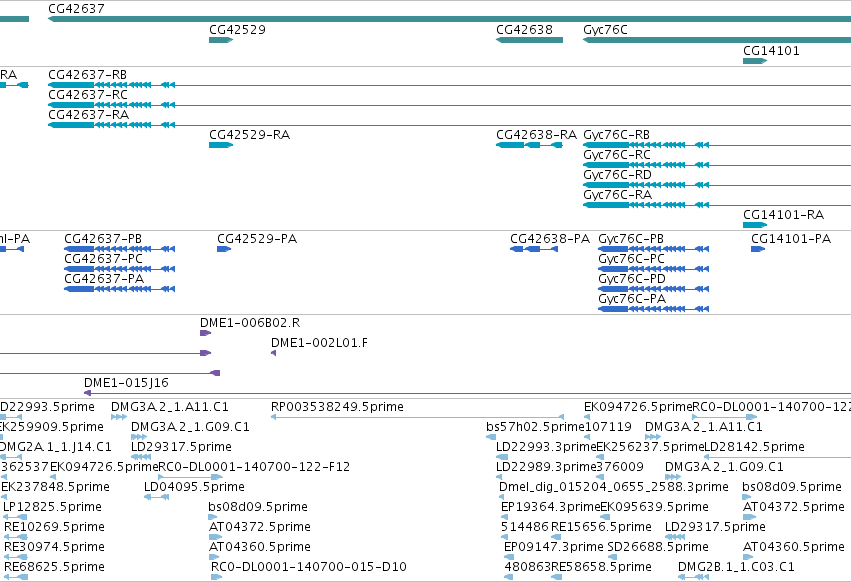This screenshot has width=851, height=582.
Task: Select the CG42529 gene arrow glyph
Action: click(x=221, y=40)
